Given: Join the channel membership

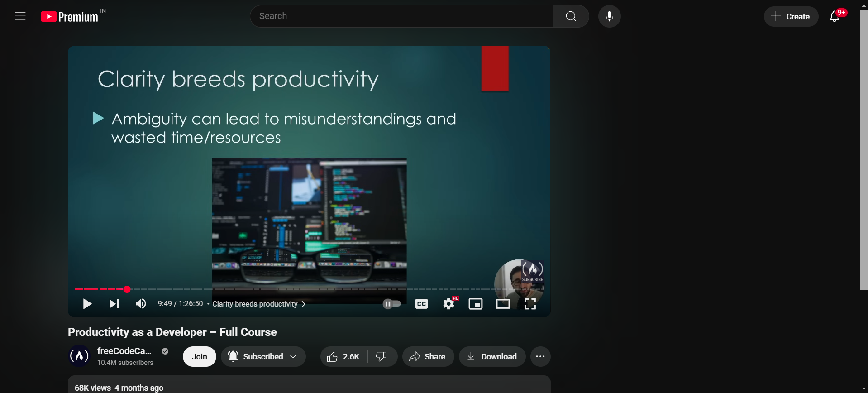Looking at the screenshot, I should coord(200,356).
